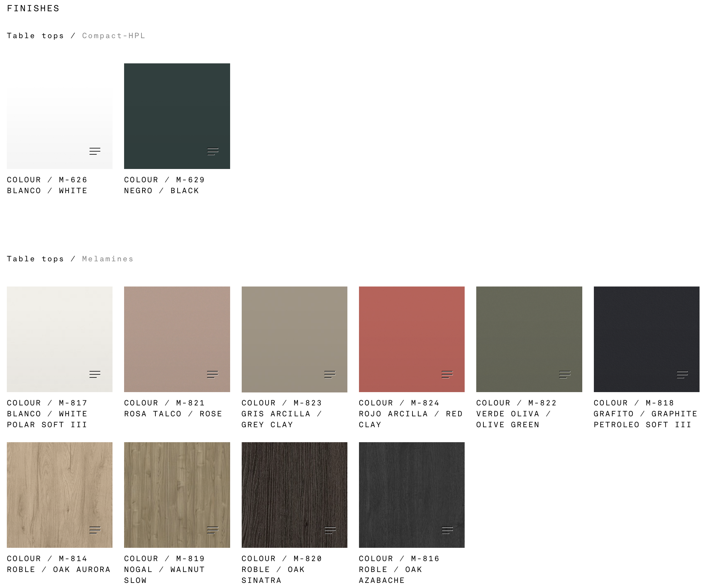Click the lines icon on Grafito M-818 swatch
The image size is (705, 588).
point(682,374)
